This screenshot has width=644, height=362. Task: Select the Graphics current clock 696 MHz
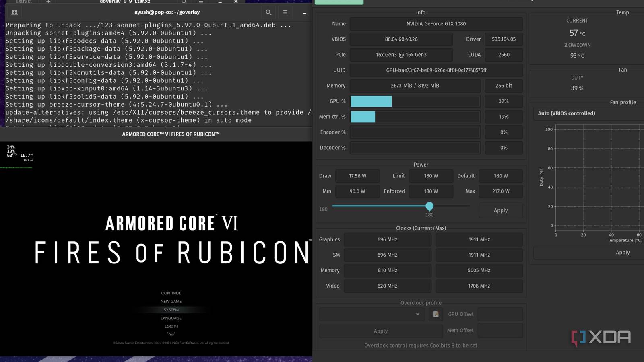387,239
